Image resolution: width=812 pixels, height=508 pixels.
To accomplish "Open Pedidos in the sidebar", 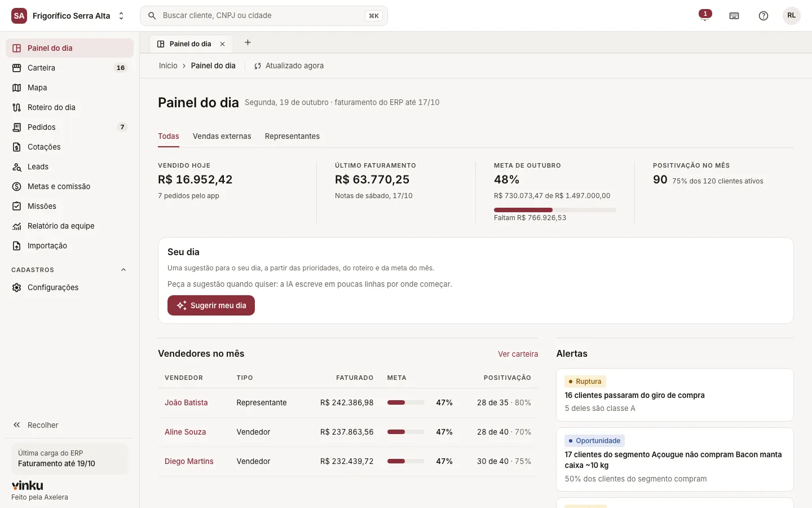I will point(69,127).
